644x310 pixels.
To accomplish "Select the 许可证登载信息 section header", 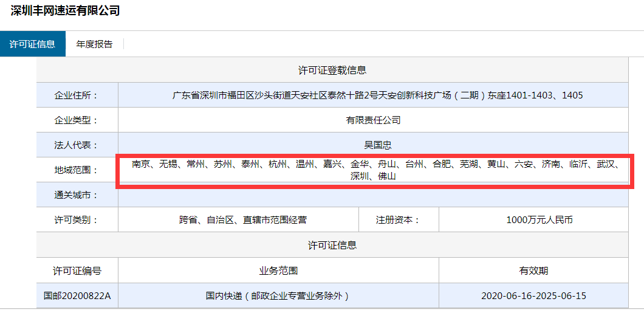I will click(x=332, y=71).
